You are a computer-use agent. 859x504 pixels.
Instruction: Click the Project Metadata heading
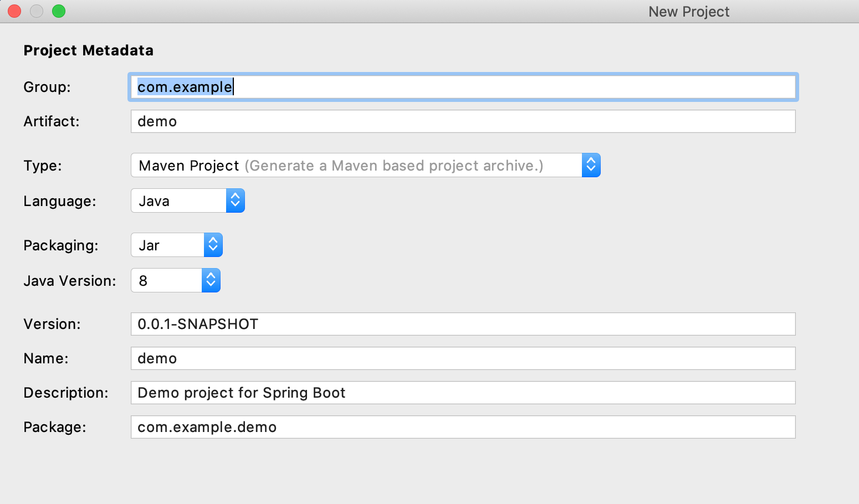click(x=89, y=50)
